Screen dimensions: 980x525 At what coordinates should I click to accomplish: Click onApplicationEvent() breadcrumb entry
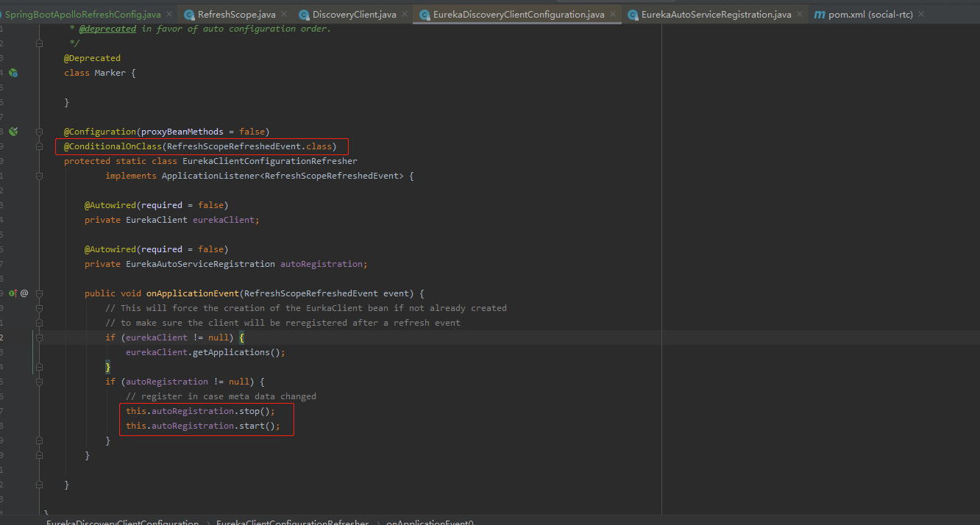click(430, 521)
